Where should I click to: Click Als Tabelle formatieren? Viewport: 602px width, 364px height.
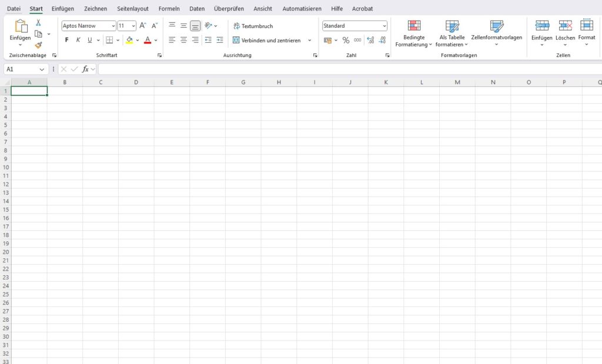tap(450, 33)
